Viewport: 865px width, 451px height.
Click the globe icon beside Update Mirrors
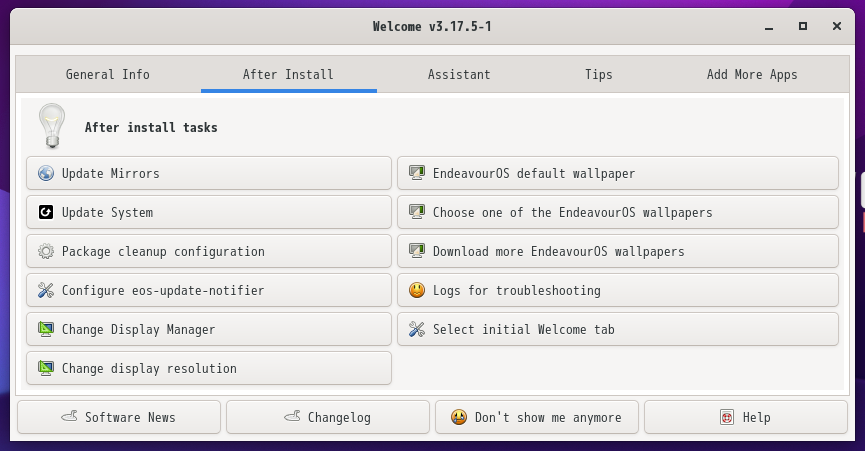pos(46,173)
